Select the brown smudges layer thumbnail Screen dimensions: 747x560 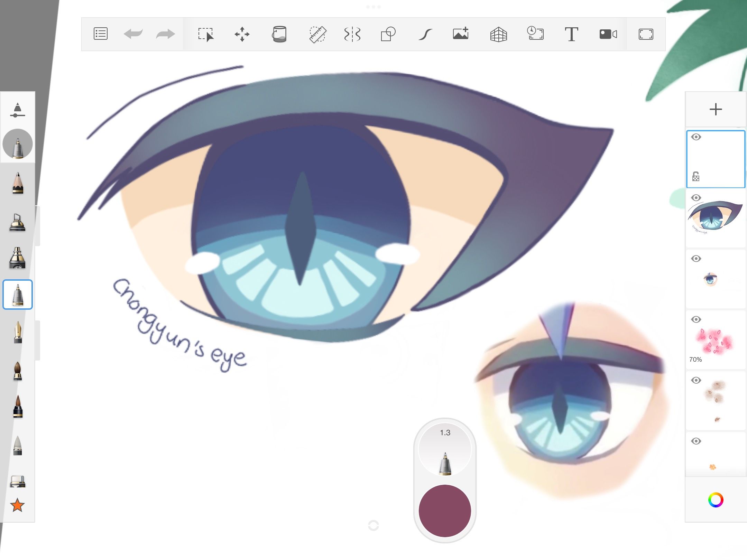[716, 401]
